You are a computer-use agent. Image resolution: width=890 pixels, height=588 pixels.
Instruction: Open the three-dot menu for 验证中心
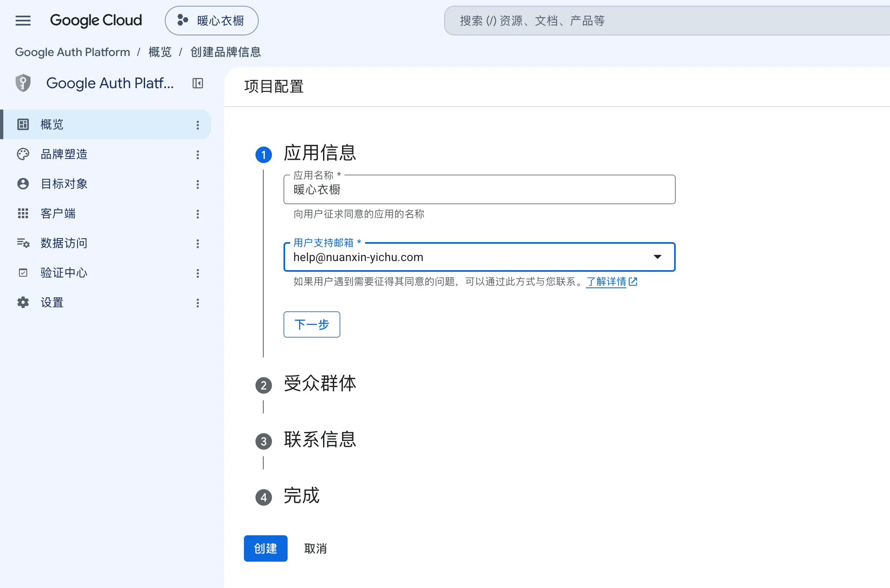(x=198, y=273)
